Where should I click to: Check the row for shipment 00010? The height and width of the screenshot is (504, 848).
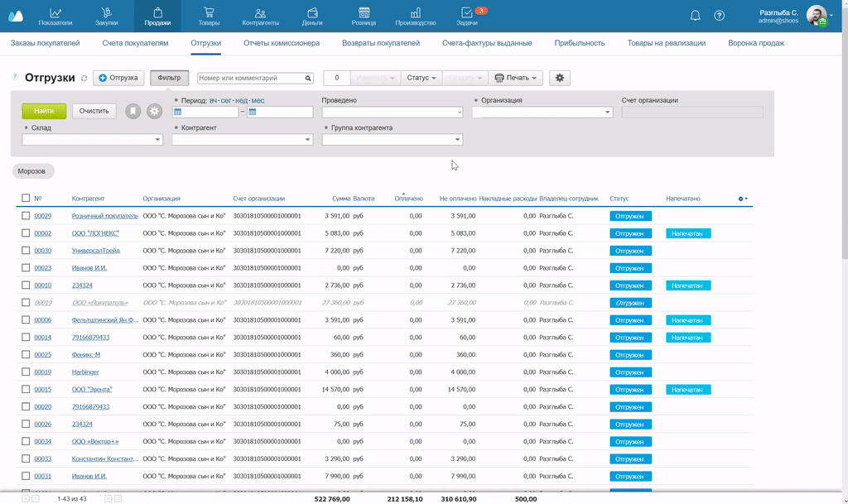pyautogui.click(x=26, y=286)
